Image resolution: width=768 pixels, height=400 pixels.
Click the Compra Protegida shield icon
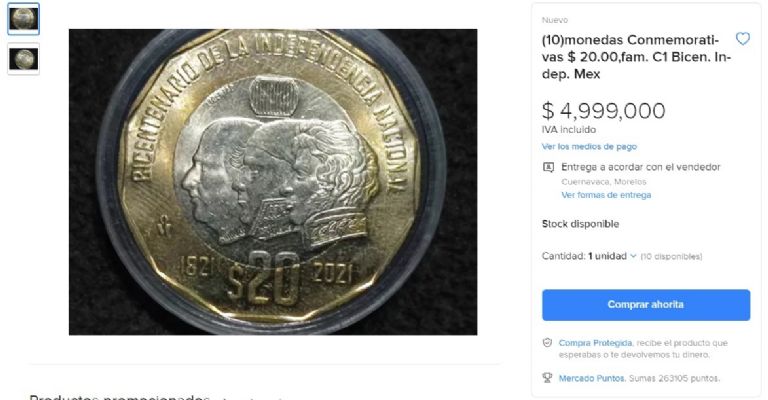click(548, 343)
